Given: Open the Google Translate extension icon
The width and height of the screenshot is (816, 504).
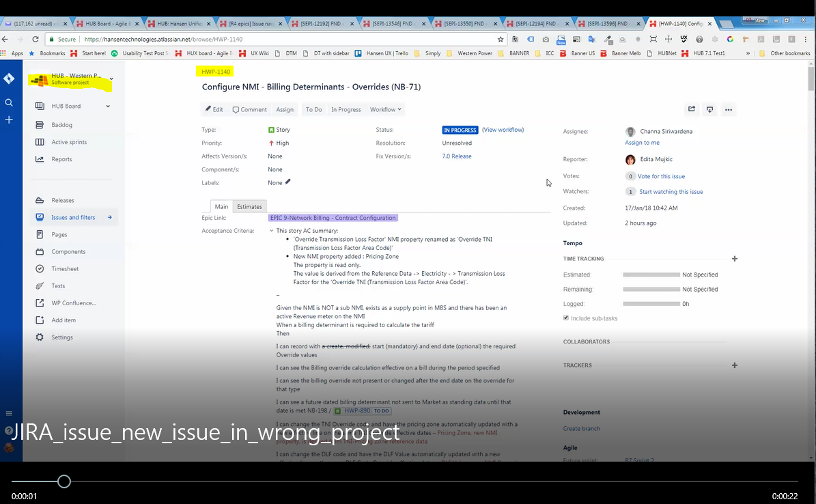Looking at the screenshot, I should click(592, 39).
